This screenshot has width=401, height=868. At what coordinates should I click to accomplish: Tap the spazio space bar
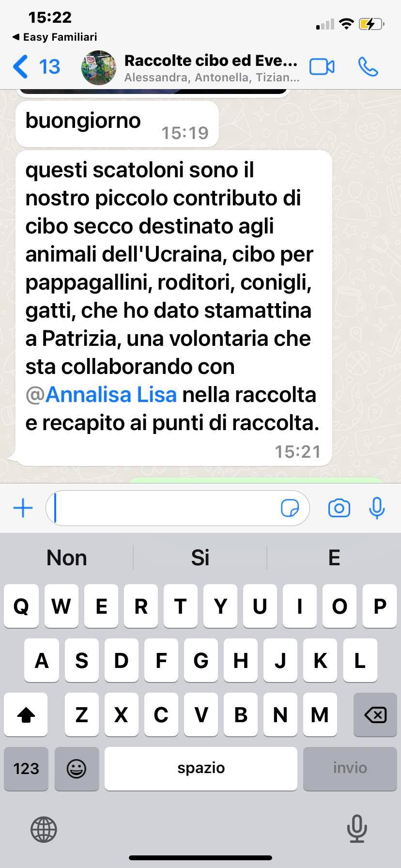point(201,768)
